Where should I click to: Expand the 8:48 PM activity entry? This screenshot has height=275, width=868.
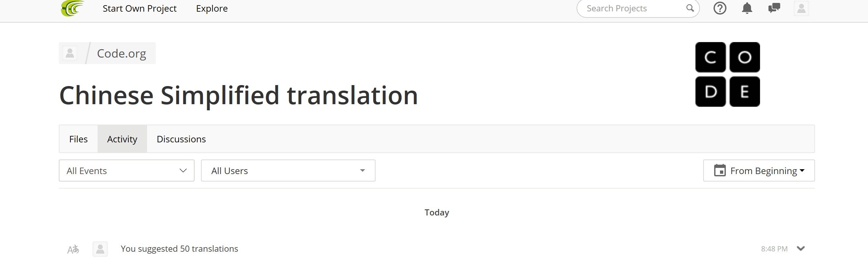point(800,249)
